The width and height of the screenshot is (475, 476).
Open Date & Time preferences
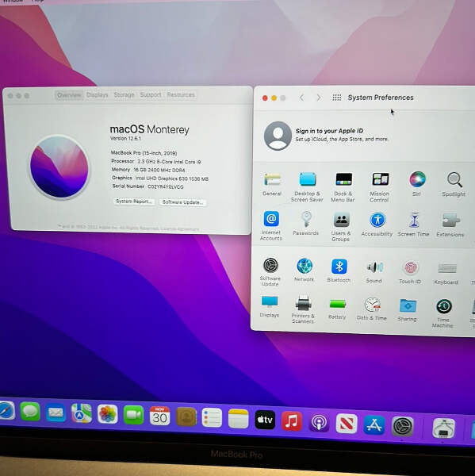pos(372,309)
